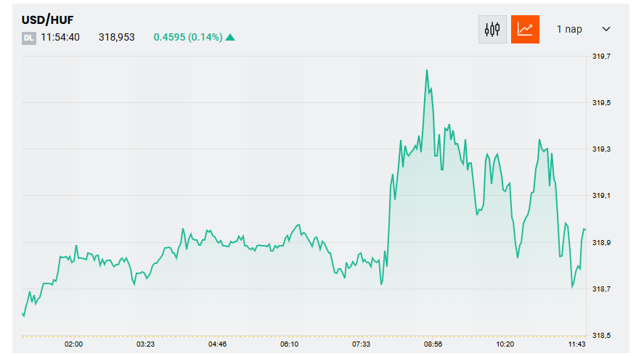This screenshot has height=356, width=644.
Task: Click the 0.4595 (0.14%) change value
Action: tap(188, 38)
